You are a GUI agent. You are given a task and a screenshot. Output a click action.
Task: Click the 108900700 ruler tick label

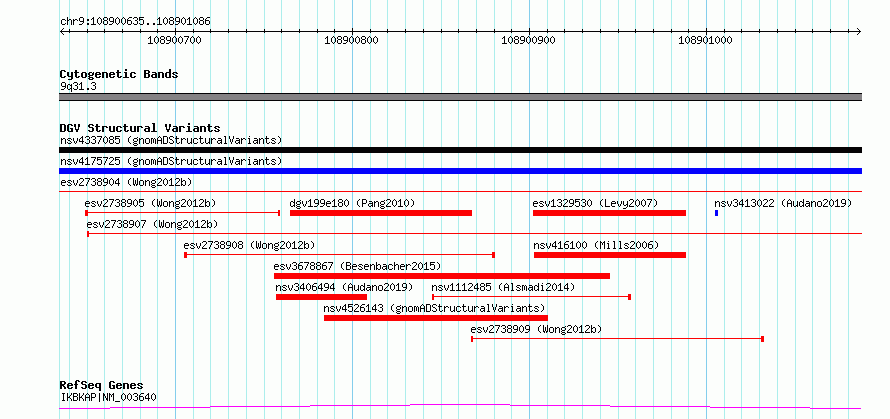[x=174, y=40]
